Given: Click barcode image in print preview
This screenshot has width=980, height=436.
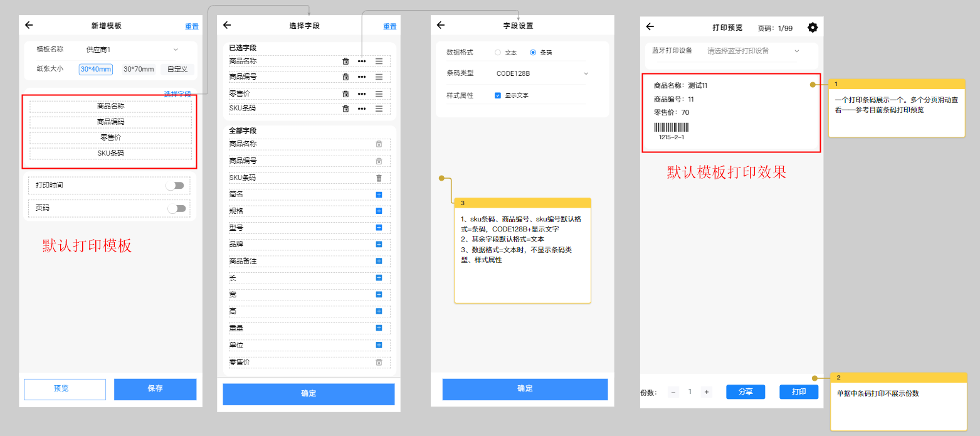Looking at the screenshot, I should [x=672, y=127].
